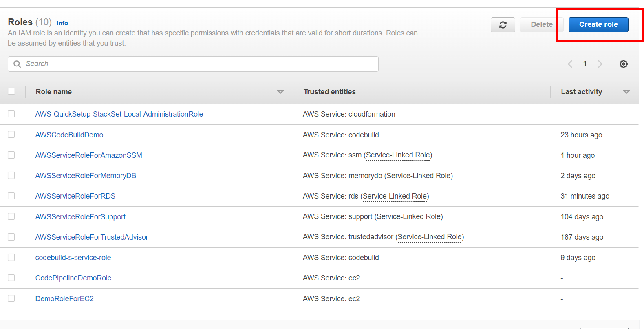Check the AWSServiceRoleForMemoryDB checkbox

tap(11, 176)
